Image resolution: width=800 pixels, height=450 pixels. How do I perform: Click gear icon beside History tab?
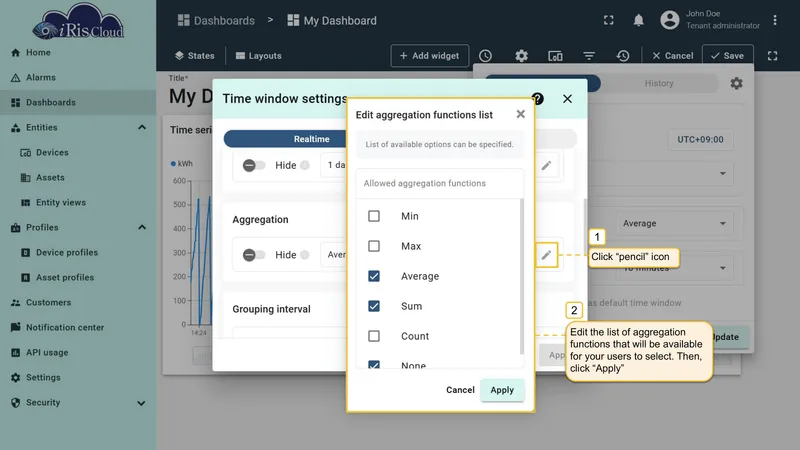point(736,83)
